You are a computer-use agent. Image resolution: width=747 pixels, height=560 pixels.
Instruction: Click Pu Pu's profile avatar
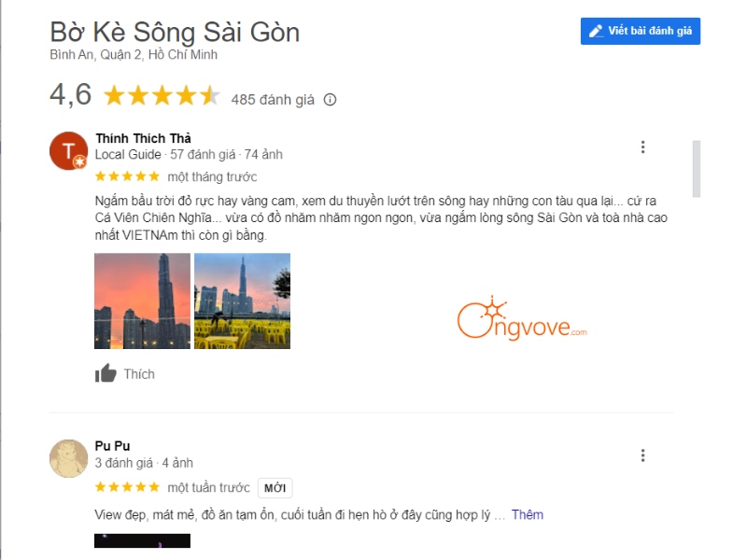click(68, 458)
